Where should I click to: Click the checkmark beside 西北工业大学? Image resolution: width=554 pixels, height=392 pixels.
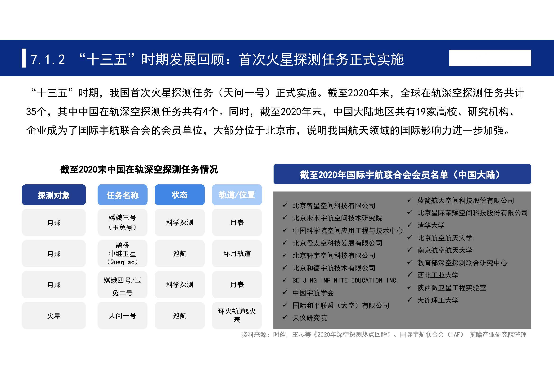[x=410, y=275]
